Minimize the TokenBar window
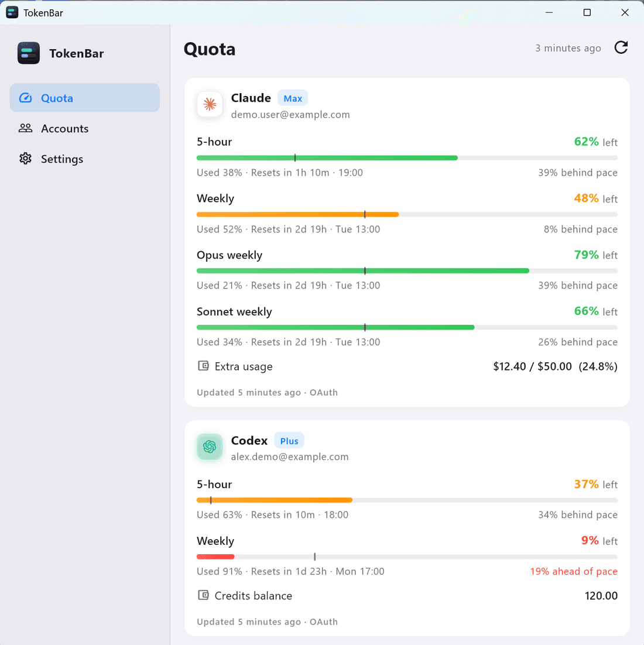 pos(549,12)
